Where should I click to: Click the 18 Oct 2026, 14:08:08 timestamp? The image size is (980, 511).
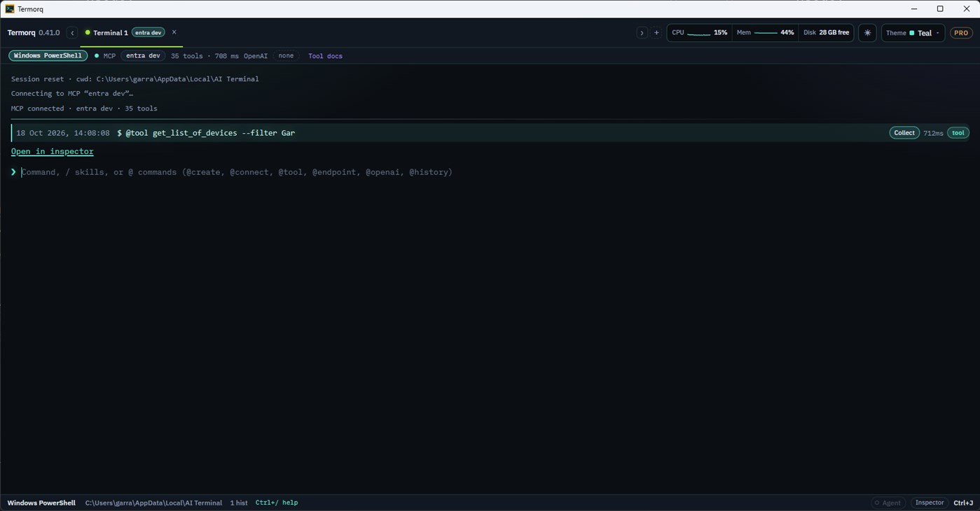(63, 133)
